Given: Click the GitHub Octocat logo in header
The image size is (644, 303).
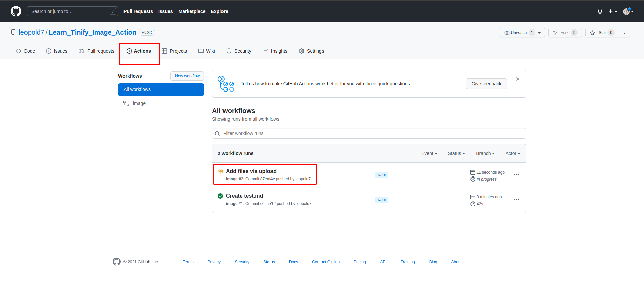Looking at the screenshot, I should tap(16, 11).
